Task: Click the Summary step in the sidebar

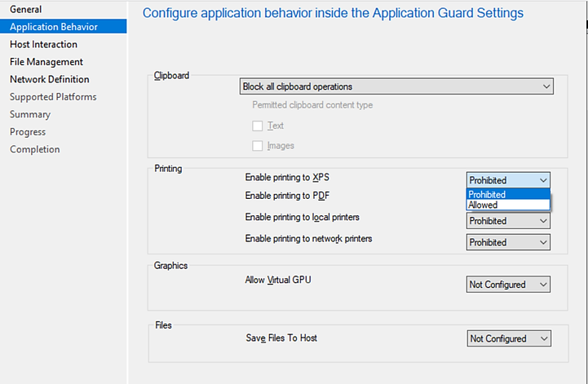Action: (30, 114)
